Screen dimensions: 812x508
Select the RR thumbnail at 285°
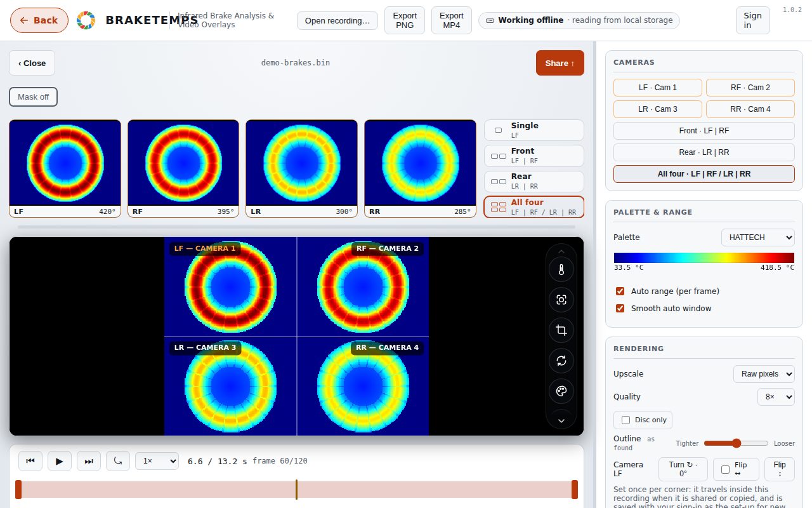420,168
